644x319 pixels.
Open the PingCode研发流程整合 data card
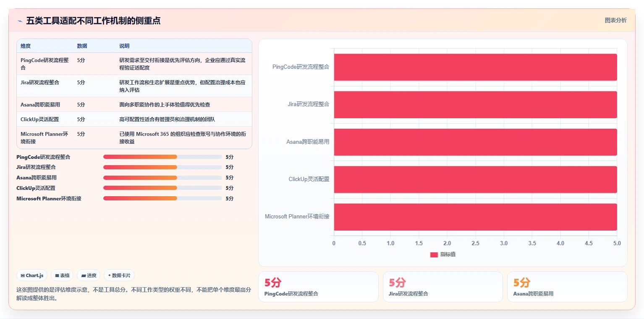[318, 287]
